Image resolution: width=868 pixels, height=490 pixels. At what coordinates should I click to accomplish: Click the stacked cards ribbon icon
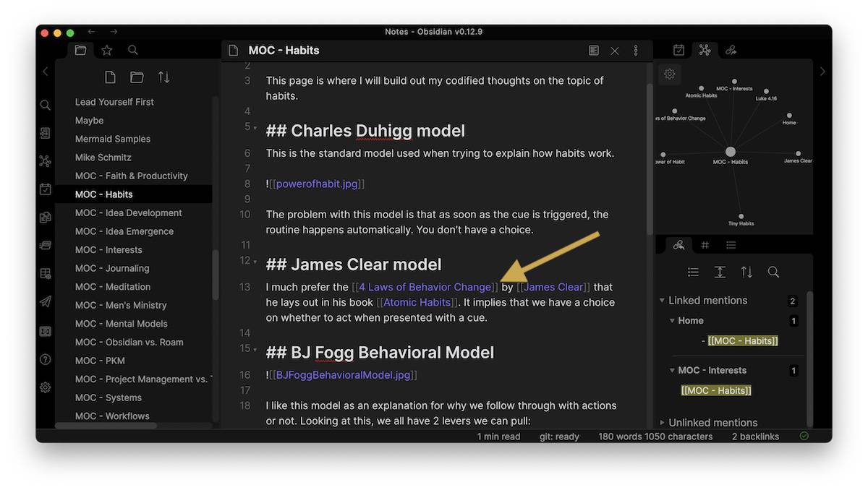click(46, 246)
